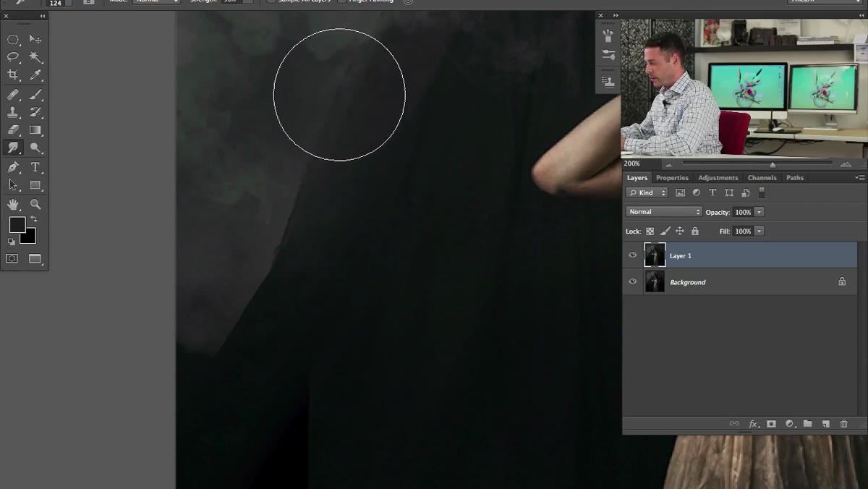Link layers button at panel bottom
The image size is (868, 489).
(x=734, y=424)
